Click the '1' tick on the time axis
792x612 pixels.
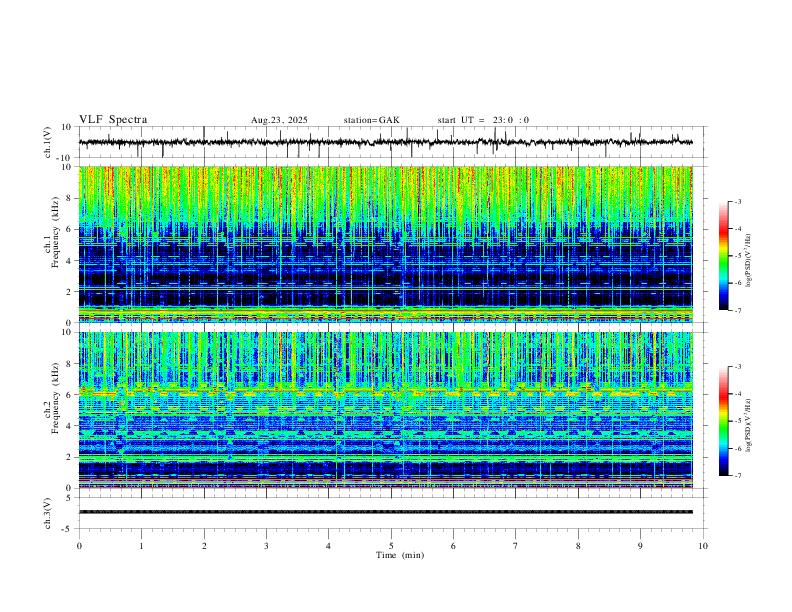pyautogui.click(x=141, y=546)
